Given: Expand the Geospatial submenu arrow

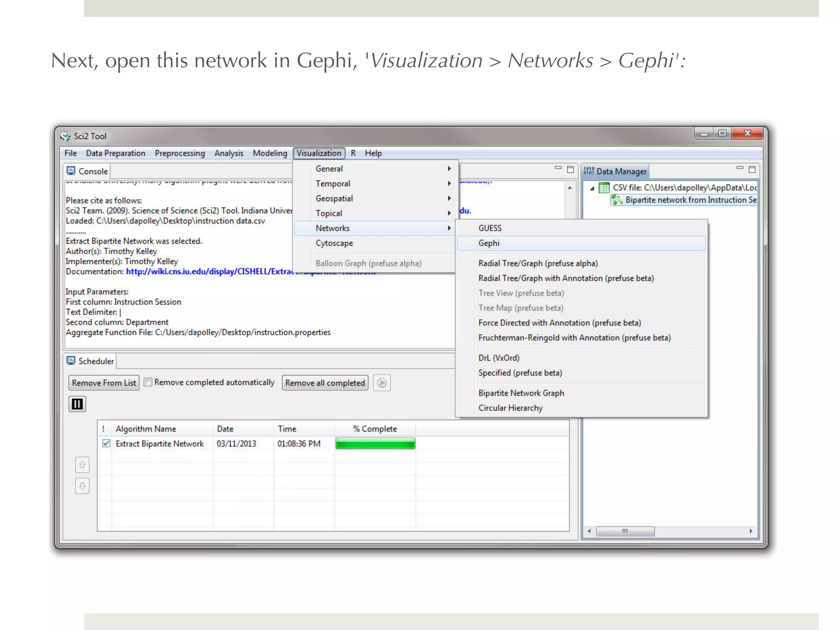Looking at the screenshot, I should pyautogui.click(x=449, y=198).
